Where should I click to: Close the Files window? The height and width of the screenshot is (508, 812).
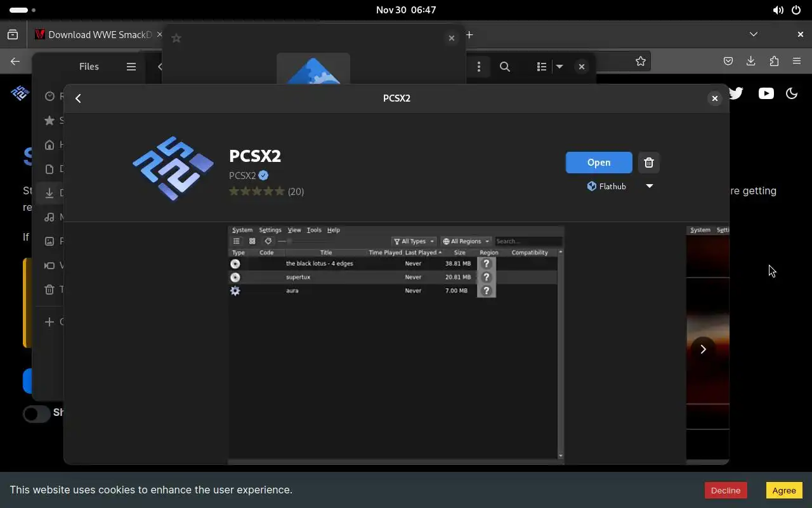coord(581,67)
